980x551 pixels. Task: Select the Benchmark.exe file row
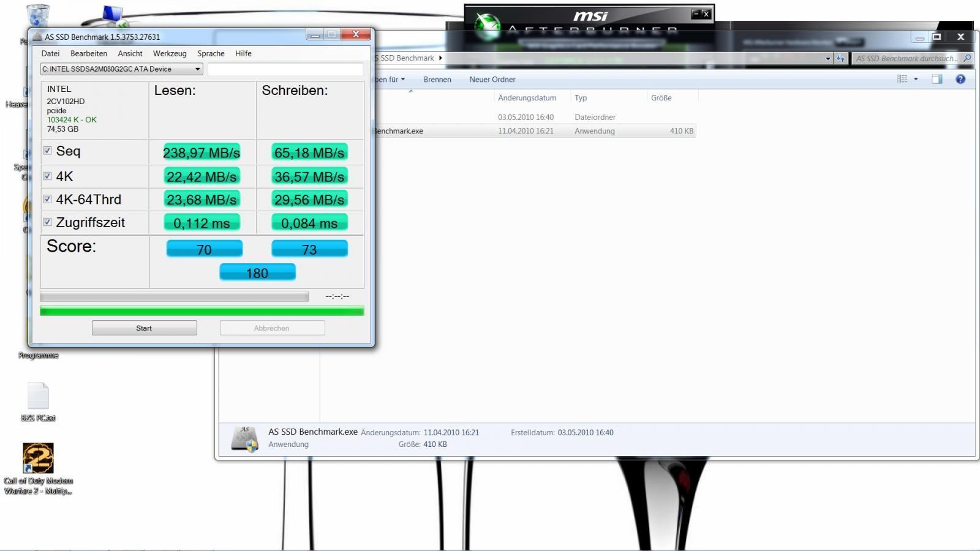tap(535, 131)
